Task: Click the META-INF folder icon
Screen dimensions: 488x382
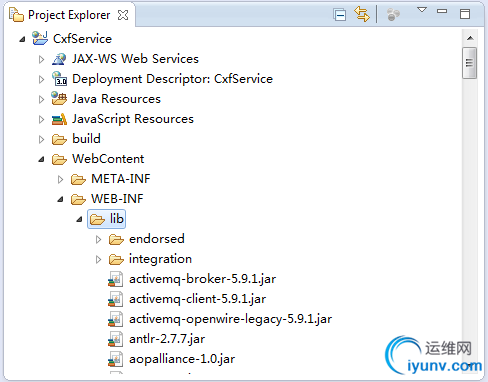Action: coord(78,180)
